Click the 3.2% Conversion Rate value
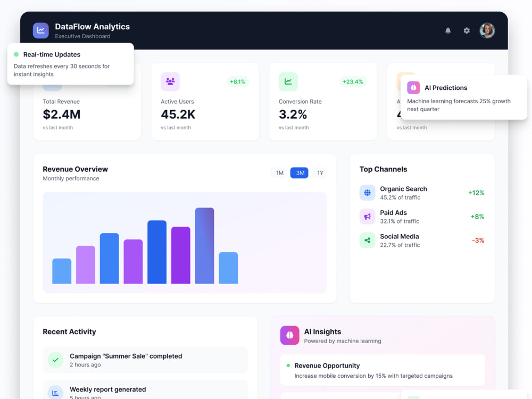The width and height of the screenshot is (532, 399). coord(293,115)
